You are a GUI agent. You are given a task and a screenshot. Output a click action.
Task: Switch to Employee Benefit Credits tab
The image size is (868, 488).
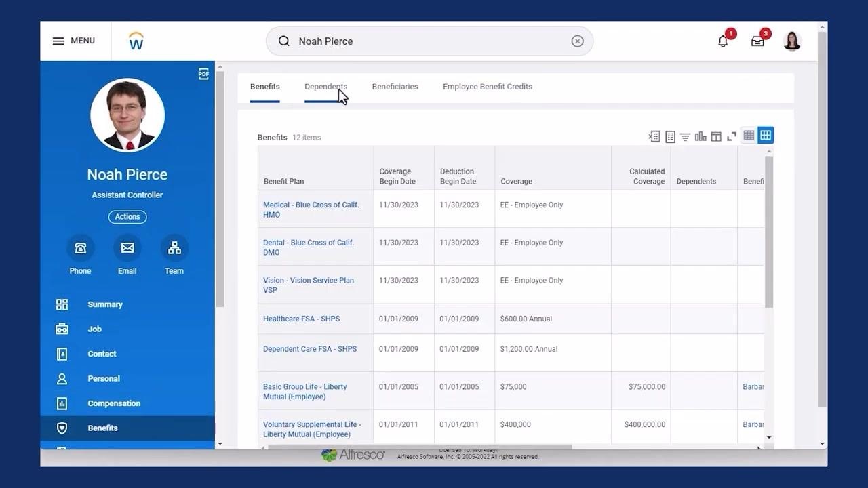point(488,87)
